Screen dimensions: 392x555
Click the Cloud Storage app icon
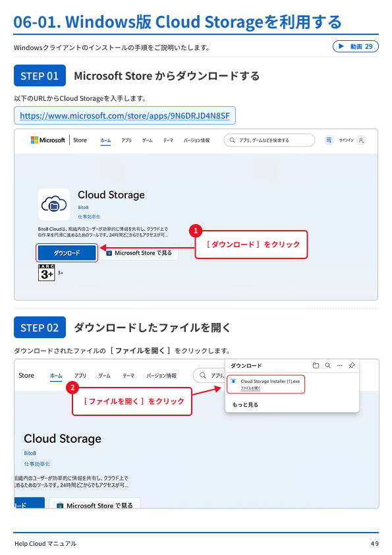[54, 204]
